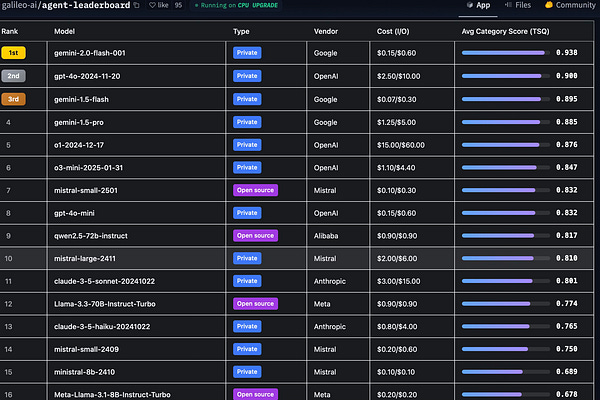
Task: Select Meta-Llama-3.1-8B-Instruct-Turbo model name
Action: [112, 395]
